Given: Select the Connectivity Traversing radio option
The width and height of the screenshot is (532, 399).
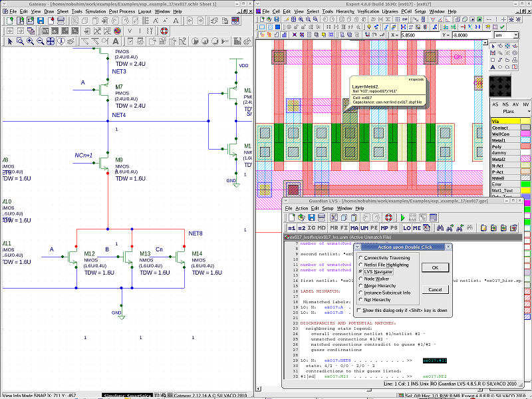Looking at the screenshot, I should tap(360, 257).
